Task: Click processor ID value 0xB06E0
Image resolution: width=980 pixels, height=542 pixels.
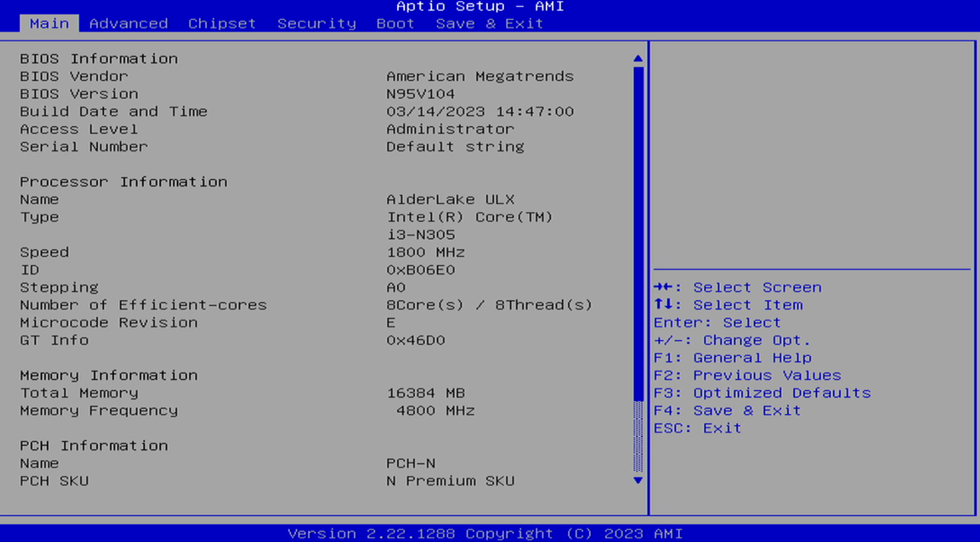Action: click(420, 270)
